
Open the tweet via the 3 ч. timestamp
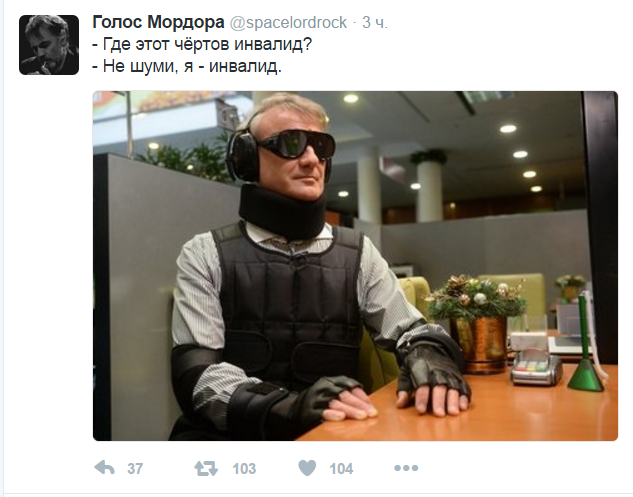pos(375,23)
